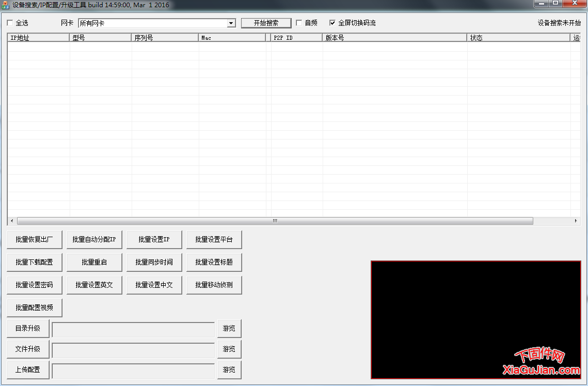The width and height of the screenshot is (588, 386).
Task: Click the 文件升级 file upgrade button
Action: [x=28, y=349]
